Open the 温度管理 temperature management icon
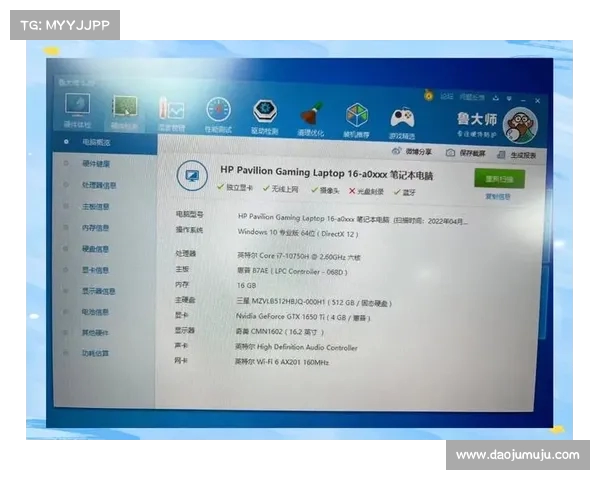 coord(171,114)
